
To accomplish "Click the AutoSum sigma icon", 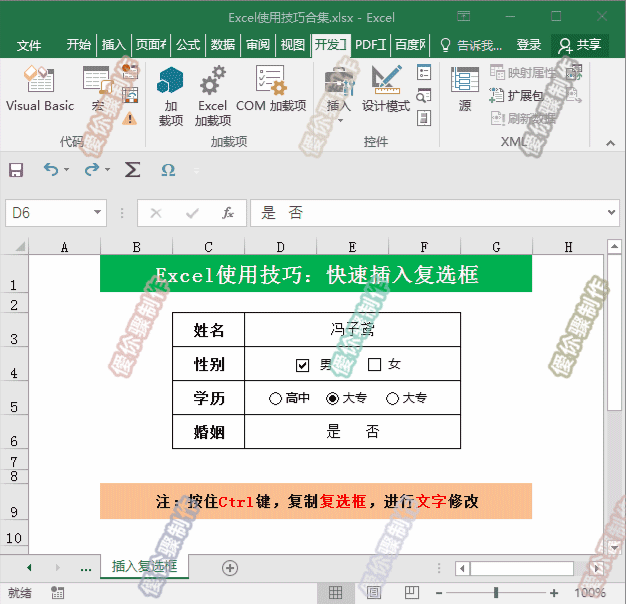I will coord(132,170).
